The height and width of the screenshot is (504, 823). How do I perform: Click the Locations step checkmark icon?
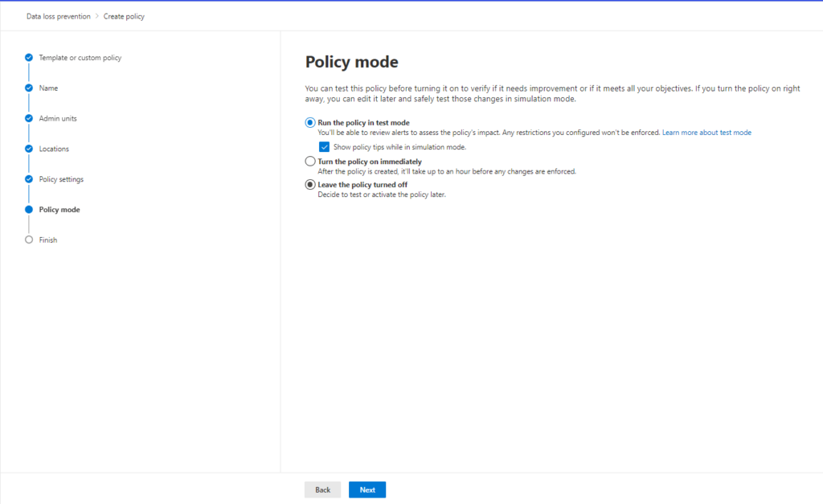point(29,149)
